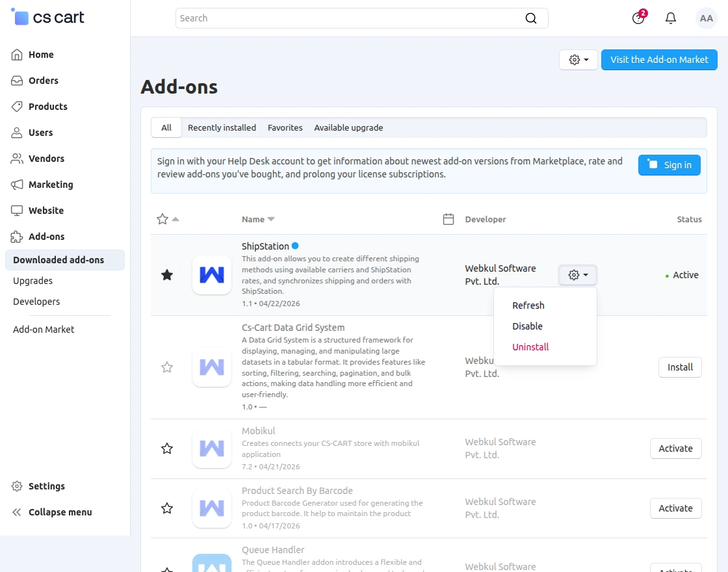Favorite the Cs-Cart Data Grid System star
The width and height of the screenshot is (728, 572).
click(x=167, y=367)
